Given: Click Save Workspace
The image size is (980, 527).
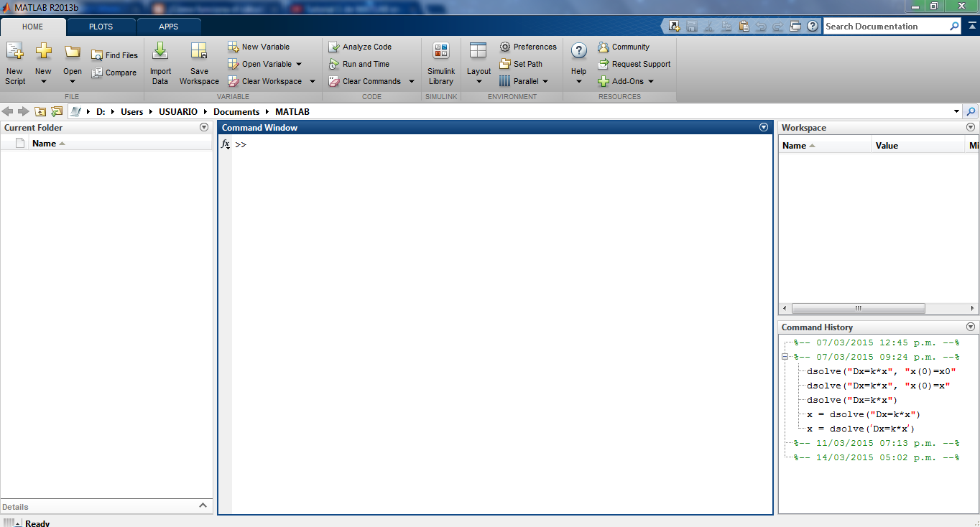Looking at the screenshot, I should pyautogui.click(x=199, y=63).
